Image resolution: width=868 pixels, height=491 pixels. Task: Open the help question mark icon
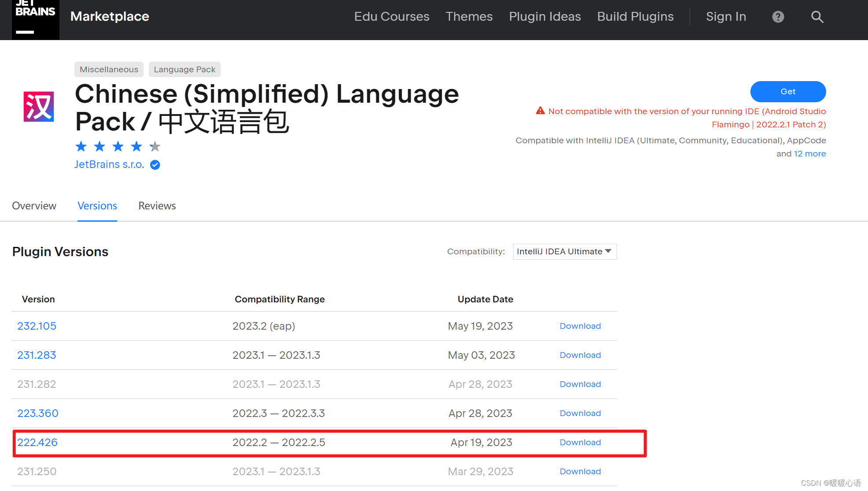tap(778, 17)
